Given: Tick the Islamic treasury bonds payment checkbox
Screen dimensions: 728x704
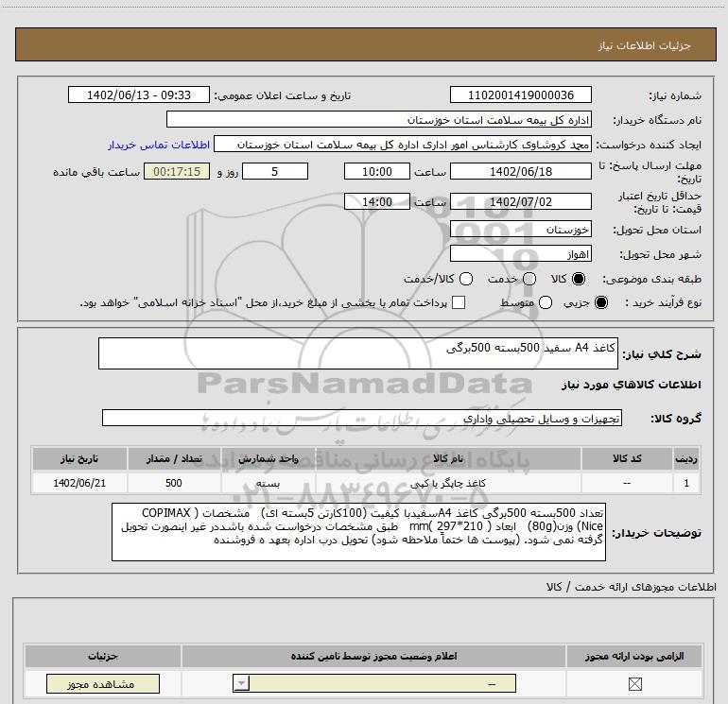Looking at the screenshot, I should pyautogui.click(x=459, y=302).
